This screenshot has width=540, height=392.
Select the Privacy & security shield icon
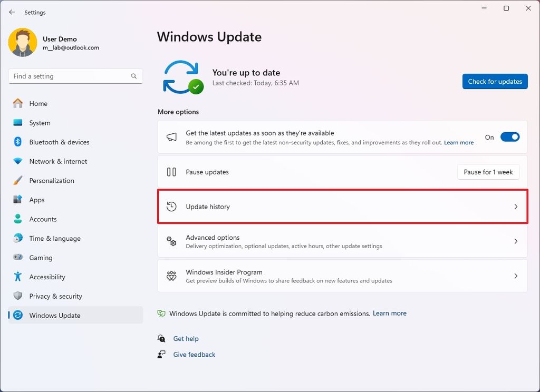[16, 296]
